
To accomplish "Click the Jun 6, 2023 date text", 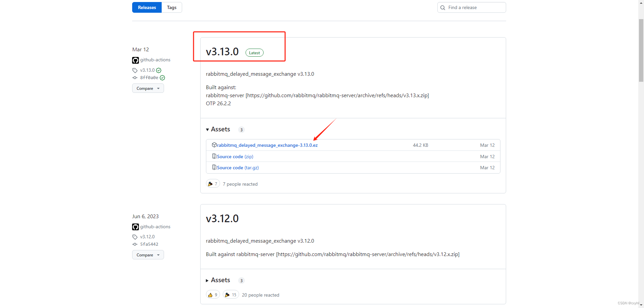I will 146,217.
